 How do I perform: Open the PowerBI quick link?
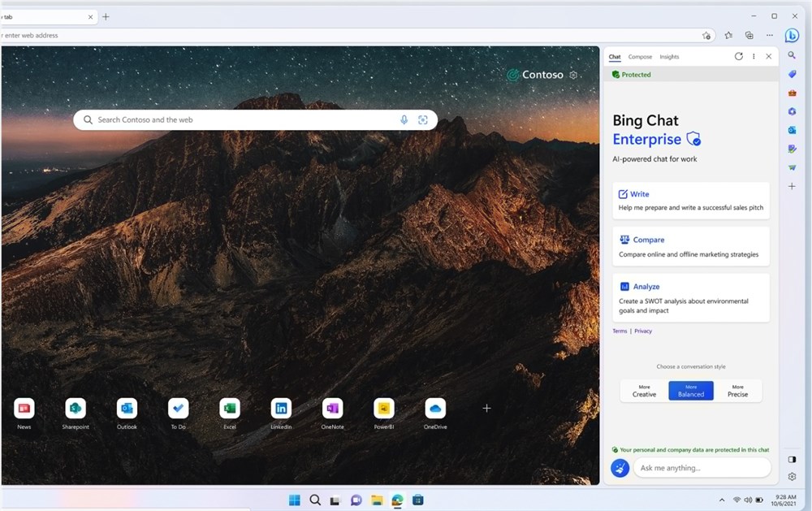[x=384, y=413]
